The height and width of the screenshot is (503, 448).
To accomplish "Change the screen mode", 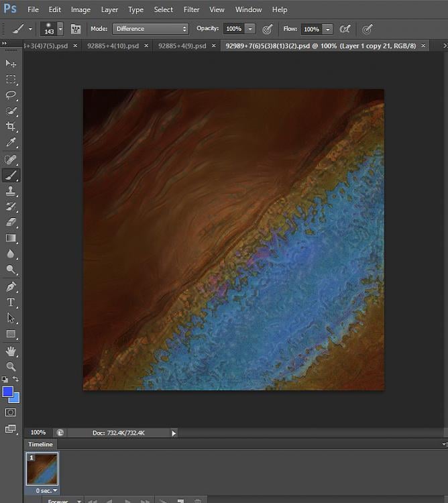I will click(11, 429).
